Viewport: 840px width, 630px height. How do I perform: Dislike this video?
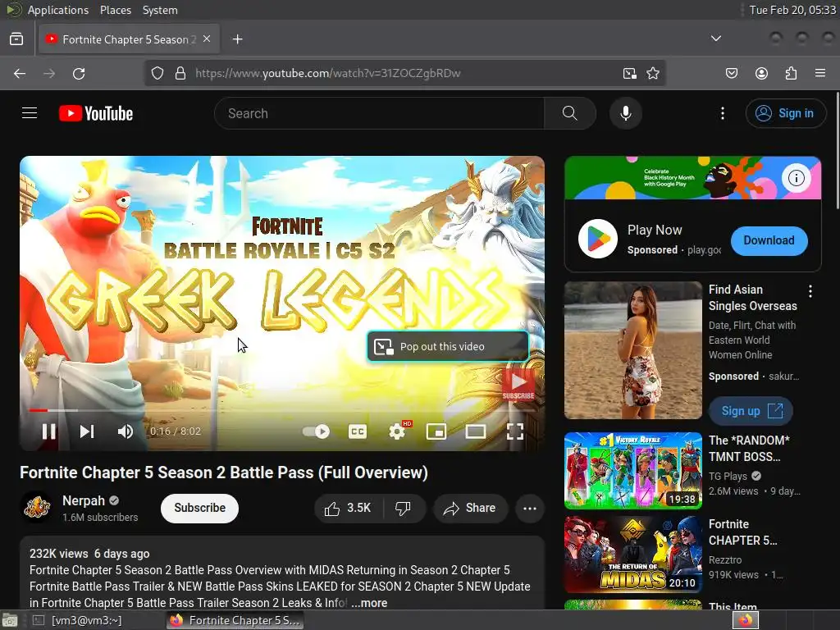tap(404, 508)
